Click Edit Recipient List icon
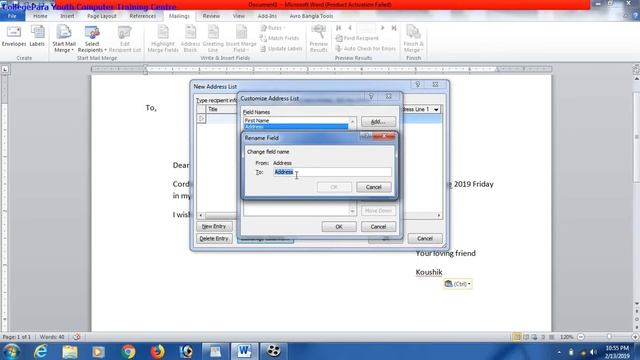The height and width of the screenshot is (360, 640). click(x=124, y=39)
